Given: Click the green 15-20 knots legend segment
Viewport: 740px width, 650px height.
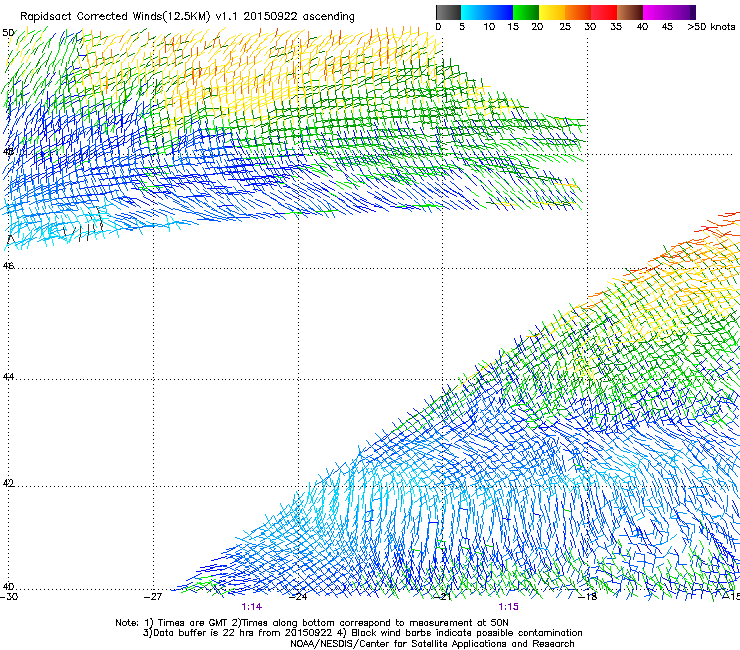Looking at the screenshot, I should [x=526, y=12].
